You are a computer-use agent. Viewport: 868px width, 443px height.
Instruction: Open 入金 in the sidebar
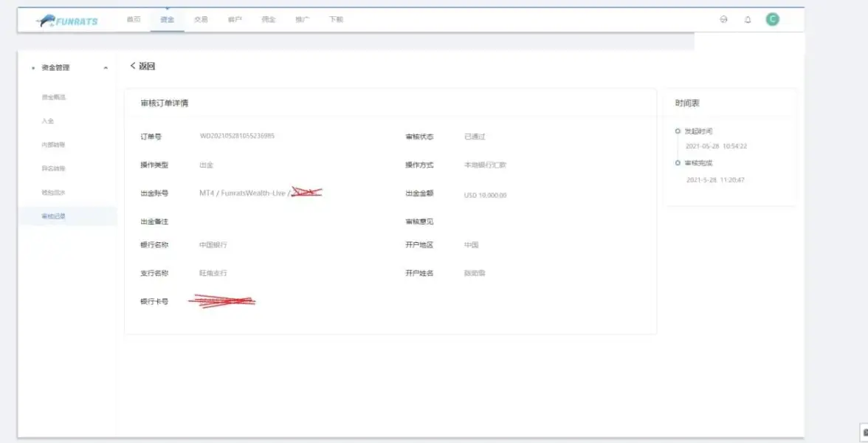[48, 121]
